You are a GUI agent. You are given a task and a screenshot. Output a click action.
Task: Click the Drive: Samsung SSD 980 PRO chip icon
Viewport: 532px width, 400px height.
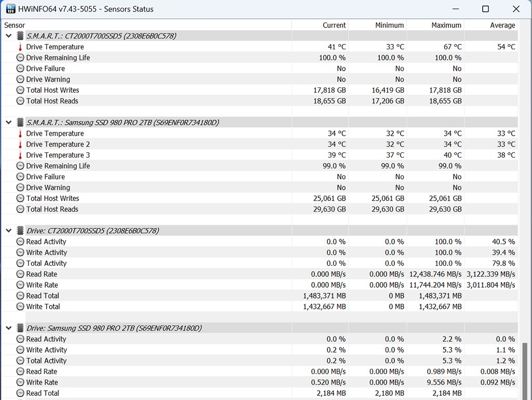pyautogui.click(x=20, y=328)
